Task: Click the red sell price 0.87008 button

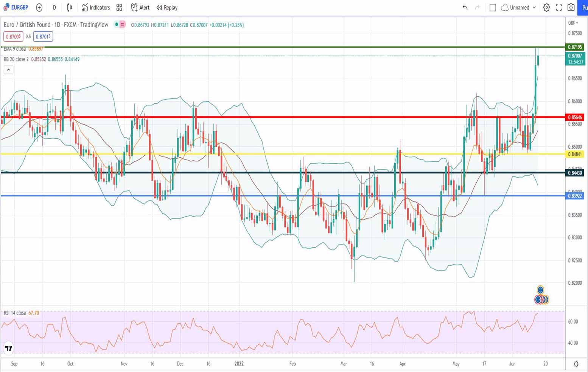Action: coord(13,37)
